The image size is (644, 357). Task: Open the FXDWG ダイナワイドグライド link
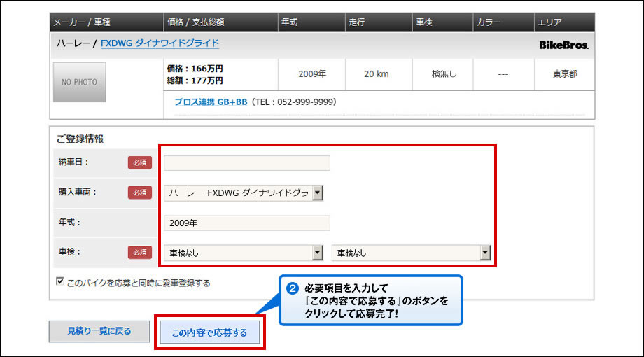(x=160, y=43)
